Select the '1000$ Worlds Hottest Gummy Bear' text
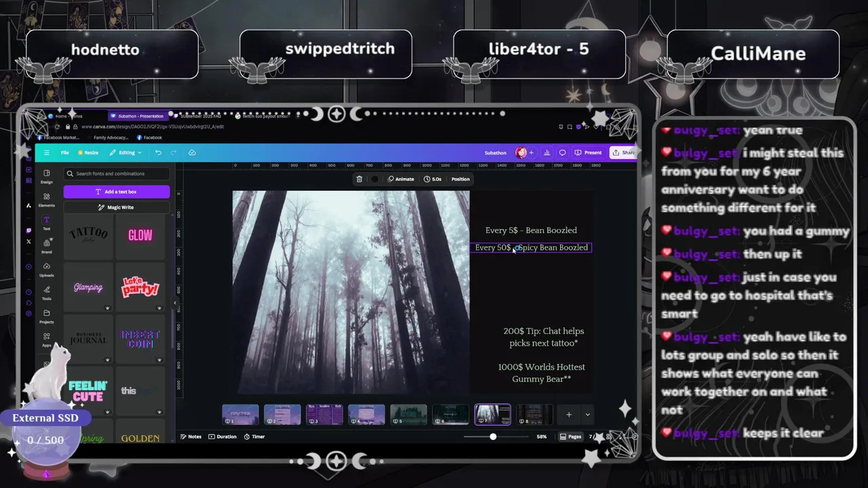The image size is (868, 488). pos(541,373)
